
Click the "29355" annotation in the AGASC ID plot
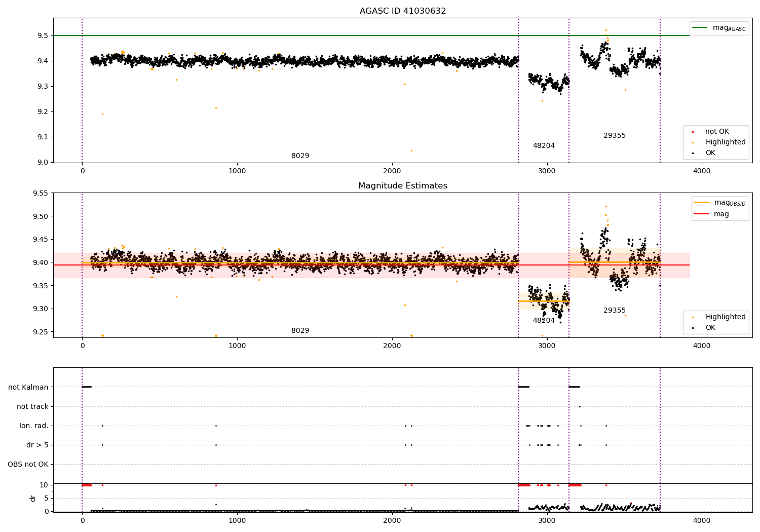pyautogui.click(x=615, y=136)
